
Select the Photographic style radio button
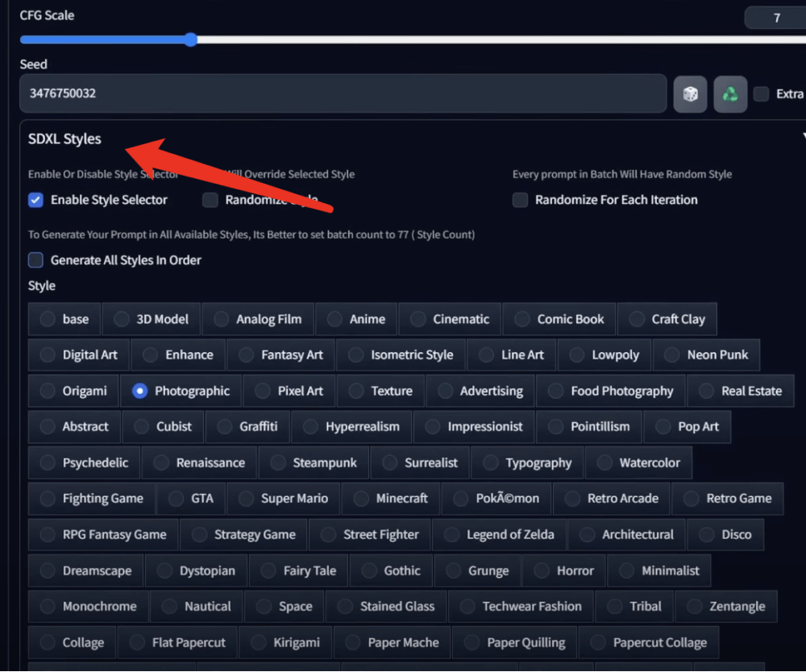pyautogui.click(x=140, y=391)
